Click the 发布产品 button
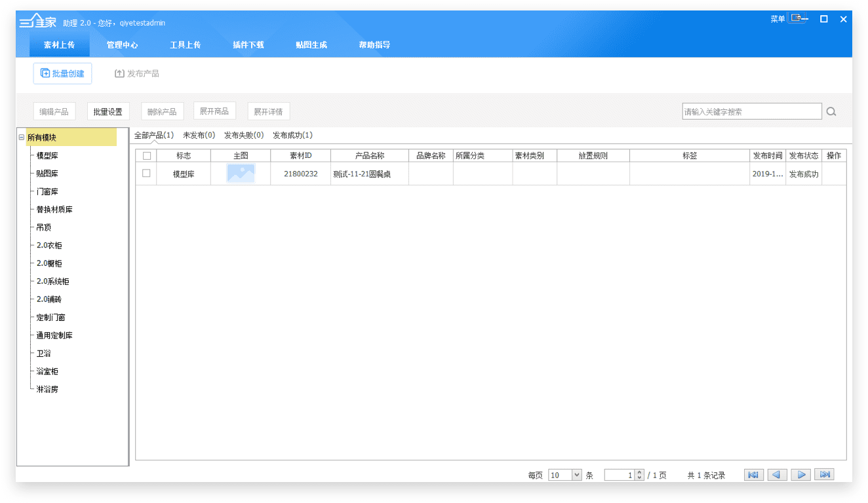 (137, 73)
